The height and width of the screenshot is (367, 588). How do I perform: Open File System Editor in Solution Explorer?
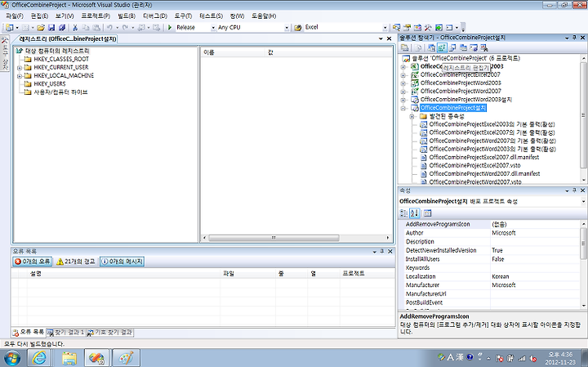(x=432, y=47)
